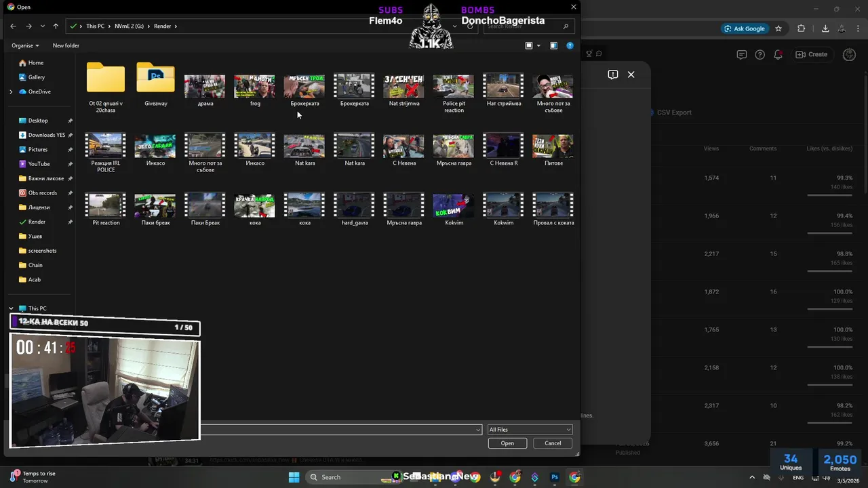The width and height of the screenshot is (868, 488).
Task: Go forward in the Open dialog
Action: click(28, 26)
